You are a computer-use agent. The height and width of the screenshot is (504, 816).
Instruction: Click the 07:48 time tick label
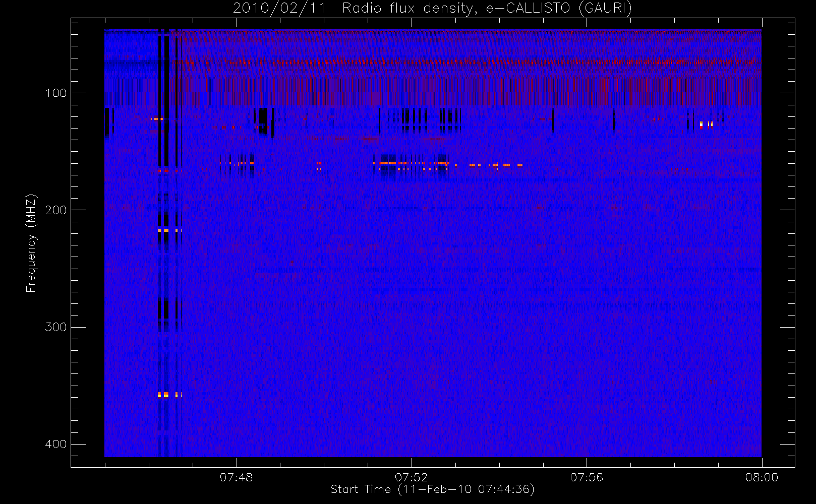[236, 477]
